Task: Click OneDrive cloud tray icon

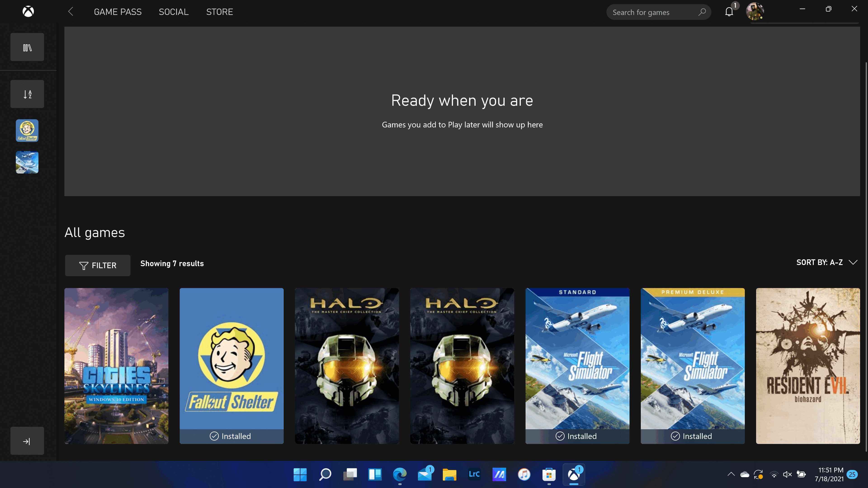Action: pyautogui.click(x=745, y=474)
